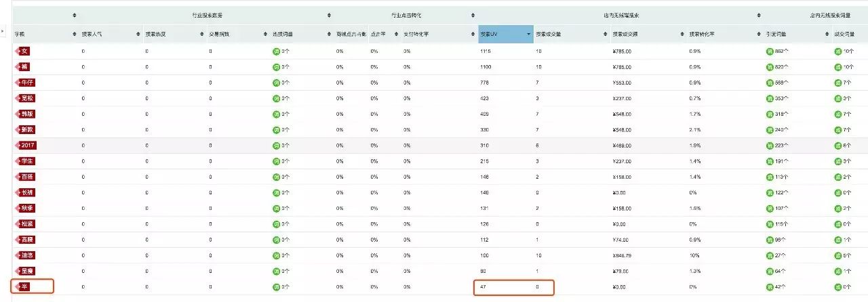The width and height of the screenshot is (868, 302).
Task: Select the 显瘦 keyword tag
Action: coord(24,272)
